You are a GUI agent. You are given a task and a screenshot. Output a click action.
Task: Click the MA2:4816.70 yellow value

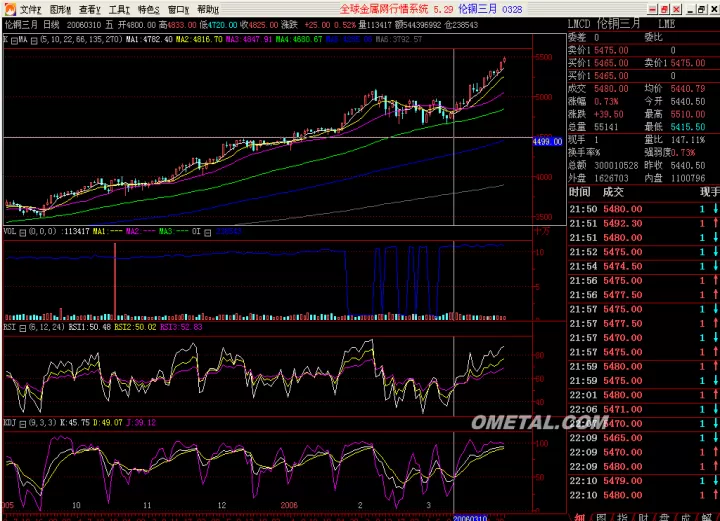[199, 39]
